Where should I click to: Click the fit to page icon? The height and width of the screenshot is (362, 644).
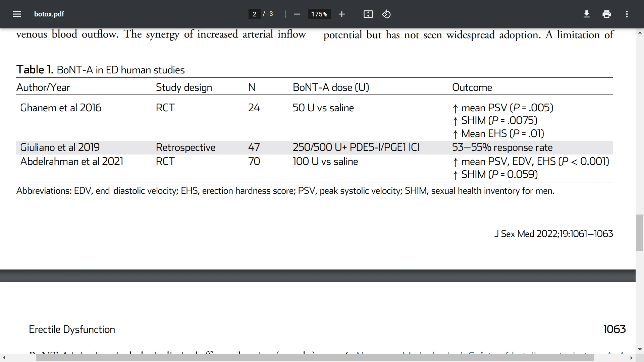368,14
